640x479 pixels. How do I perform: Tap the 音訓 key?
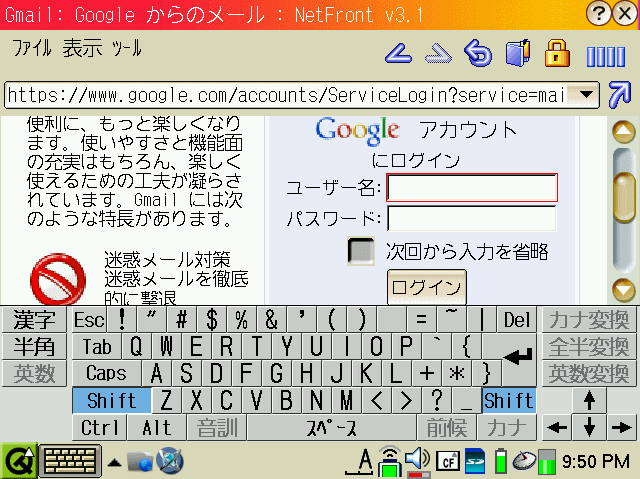217,428
